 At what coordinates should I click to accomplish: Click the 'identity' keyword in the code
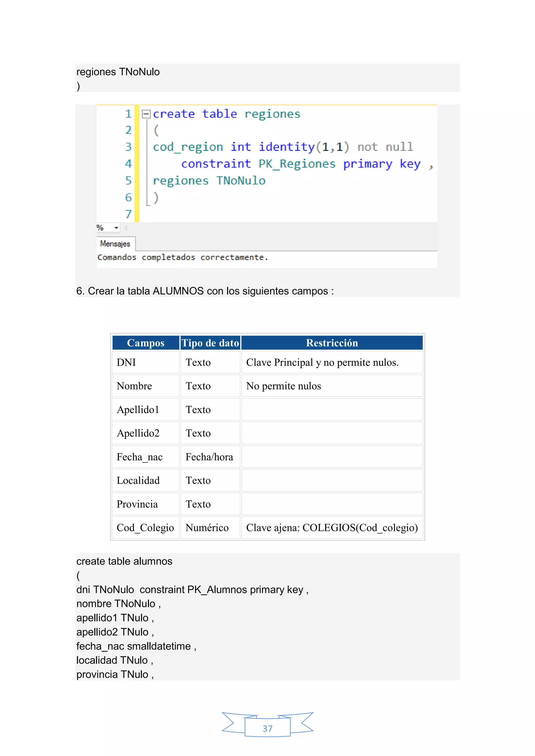[x=287, y=147]
